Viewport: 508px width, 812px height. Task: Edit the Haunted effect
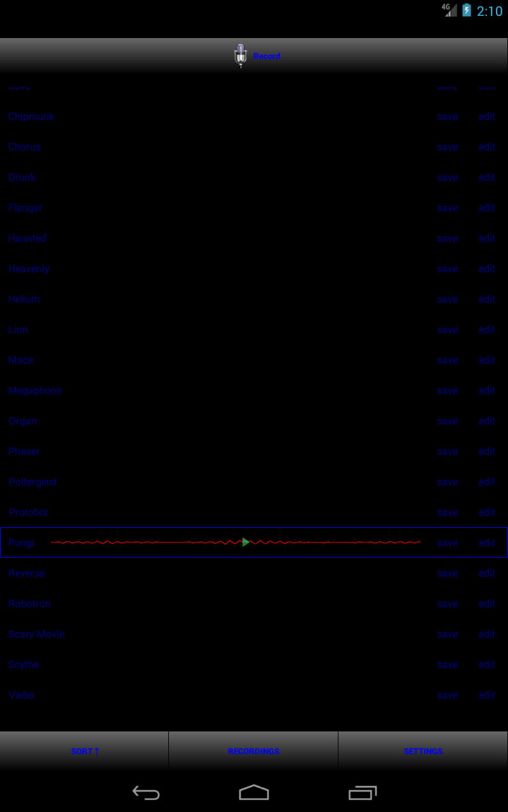click(487, 239)
